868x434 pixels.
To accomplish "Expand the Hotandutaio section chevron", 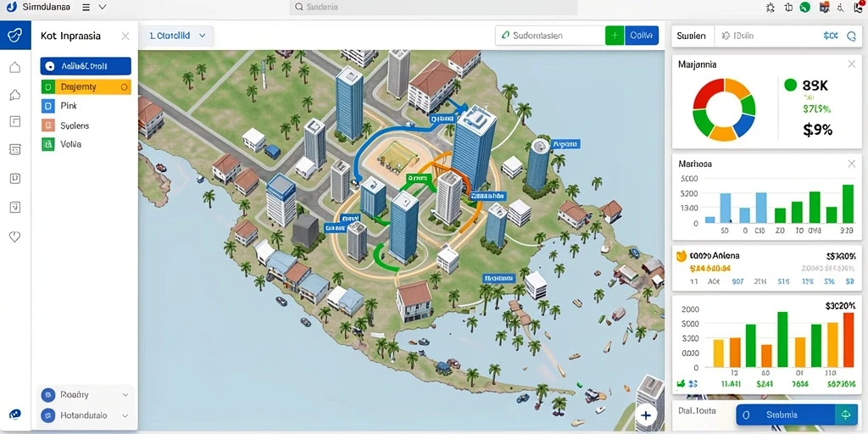I will click(125, 415).
